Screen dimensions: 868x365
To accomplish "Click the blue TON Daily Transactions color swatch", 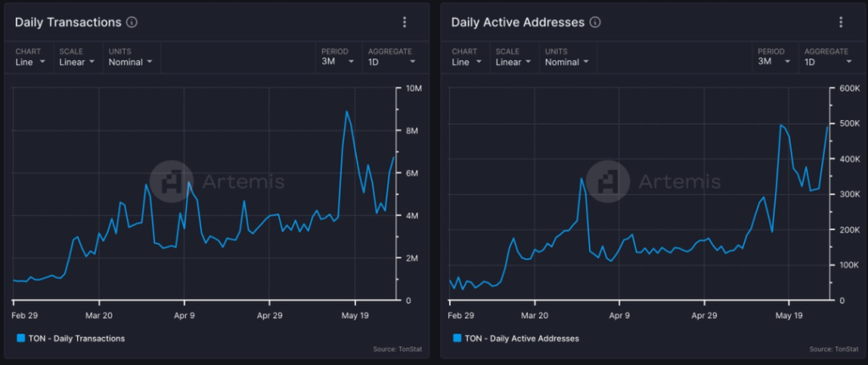I will pyautogui.click(x=21, y=338).
